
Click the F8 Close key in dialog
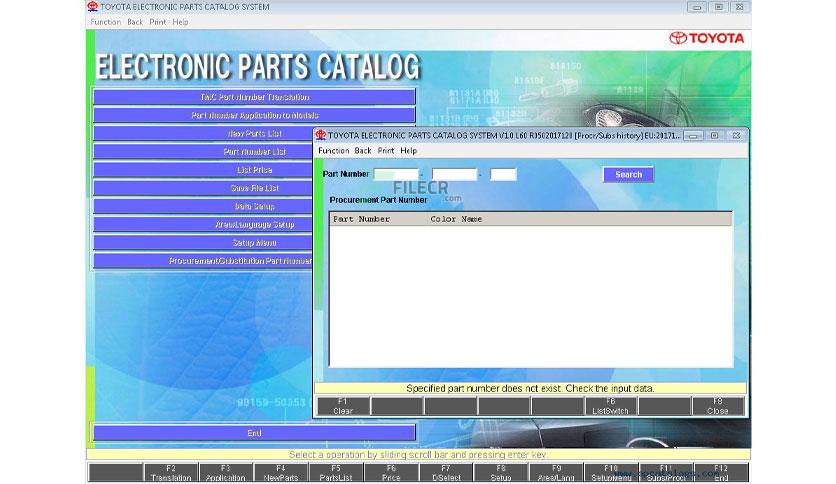click(x=718, y=406)
